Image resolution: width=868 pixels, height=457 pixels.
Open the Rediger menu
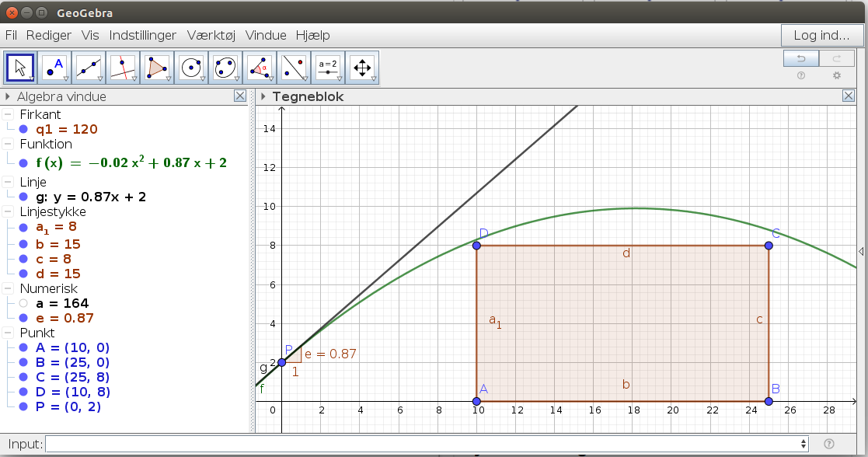point(49,36)
